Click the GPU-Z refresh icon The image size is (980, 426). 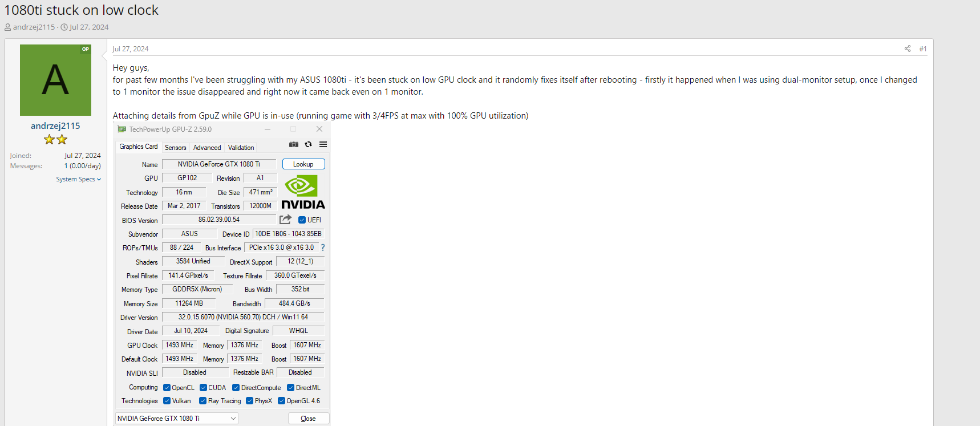point(308,144)
